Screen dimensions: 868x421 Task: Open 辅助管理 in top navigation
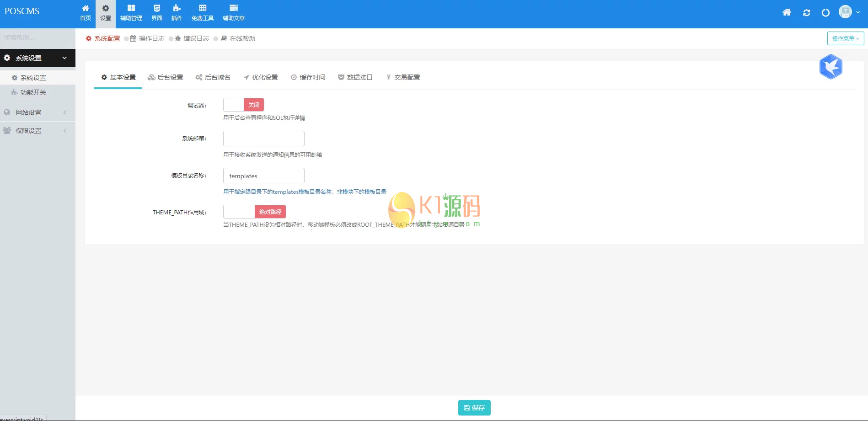point(131,13)
